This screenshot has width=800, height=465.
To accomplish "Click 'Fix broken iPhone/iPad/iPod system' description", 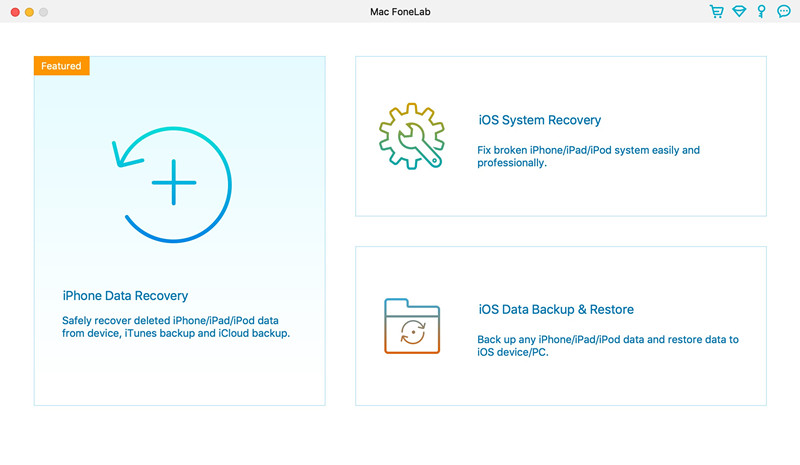I will (588, 156).
